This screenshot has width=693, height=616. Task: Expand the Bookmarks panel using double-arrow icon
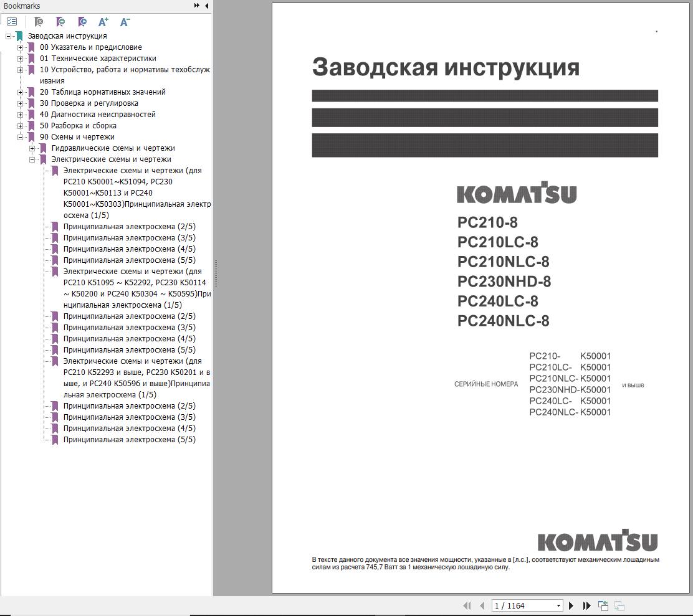tap(197, 6)
